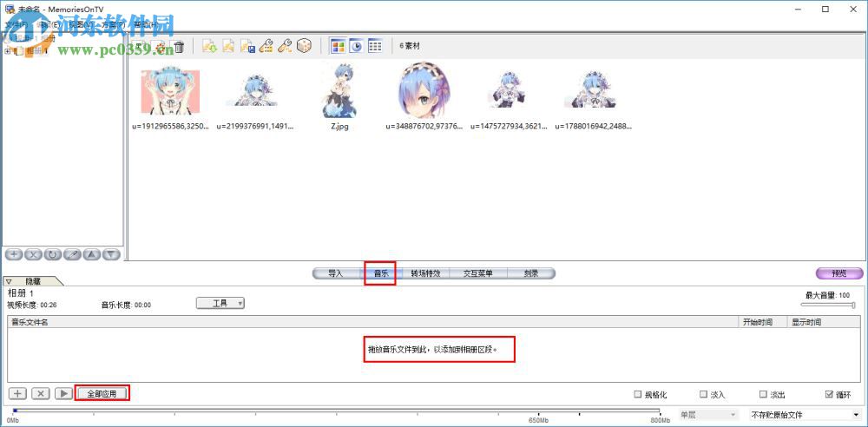The image size is (868, 427).
Task: Move album down with round triangle button
Action: pyautogui.click(x=111, y=254)
